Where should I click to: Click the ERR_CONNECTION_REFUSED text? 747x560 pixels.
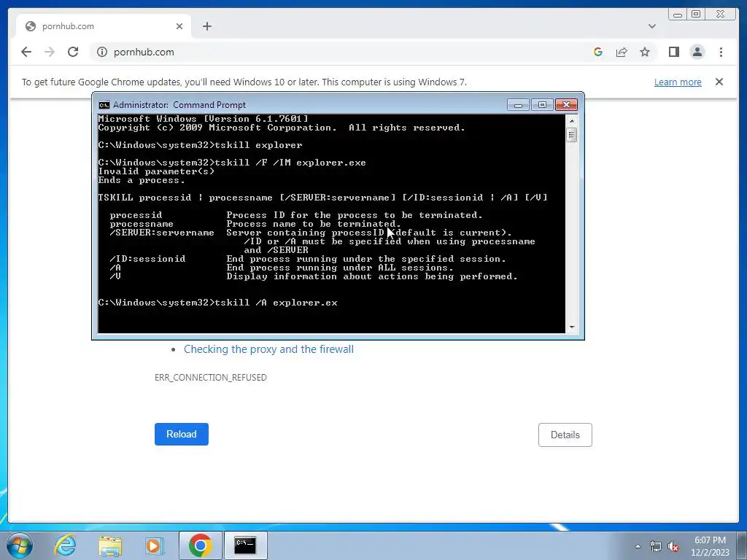pyautogui.click(x=211, y=378)
